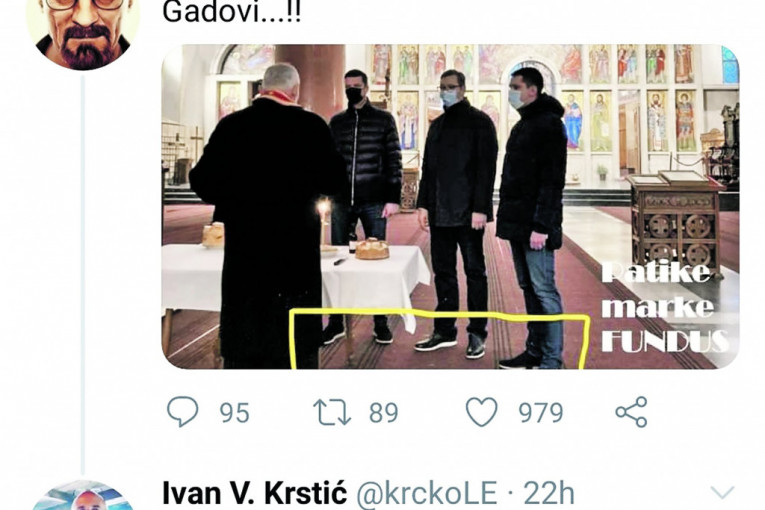Click the reply count 95
The image size is (765, 510).
click(x=234, y=413)
